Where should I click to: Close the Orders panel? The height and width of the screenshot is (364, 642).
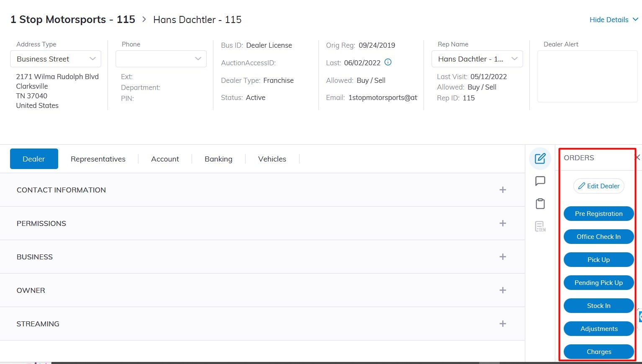637,158
